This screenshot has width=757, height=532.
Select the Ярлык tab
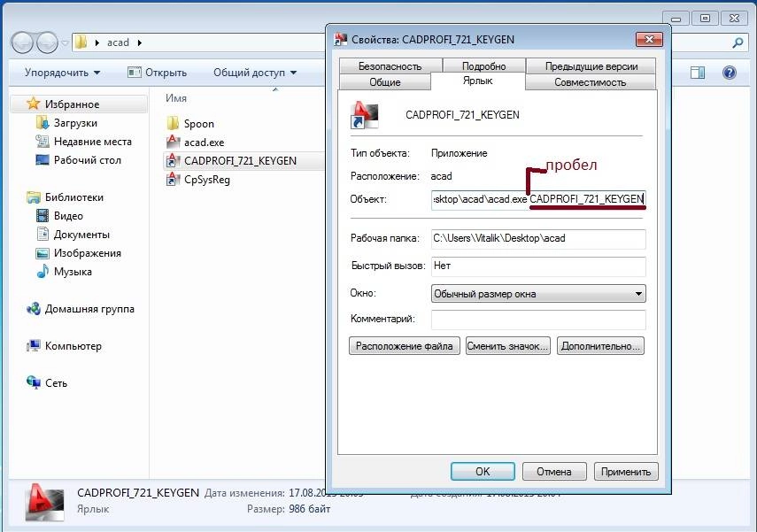[477, 81]
